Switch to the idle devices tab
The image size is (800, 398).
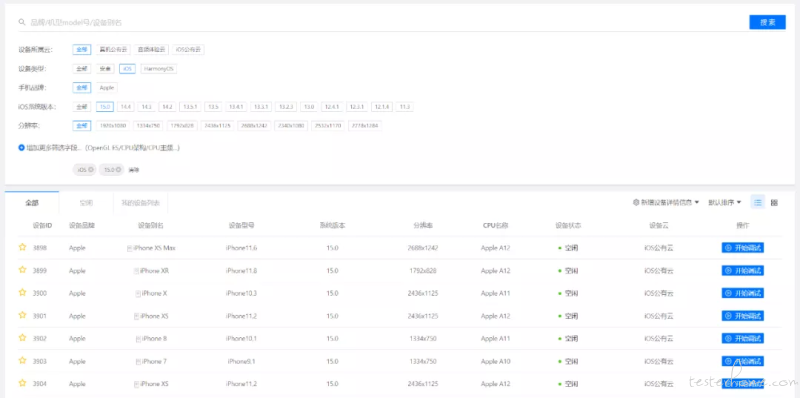pos(86,203)
